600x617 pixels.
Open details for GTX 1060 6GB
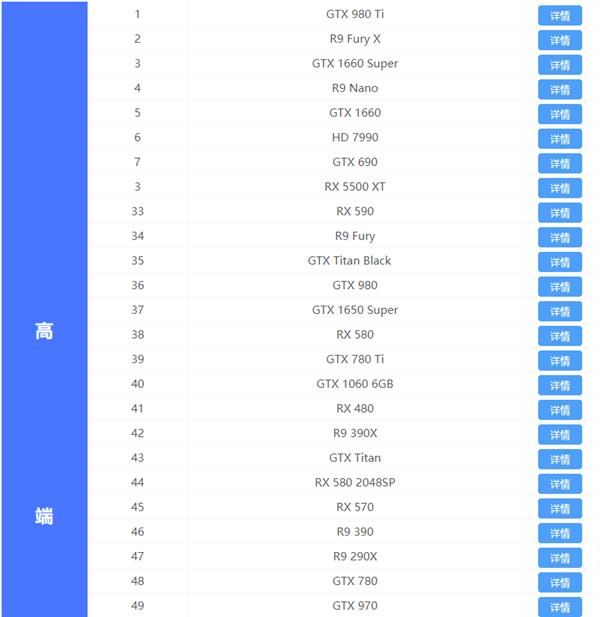(x=559, y=385)
